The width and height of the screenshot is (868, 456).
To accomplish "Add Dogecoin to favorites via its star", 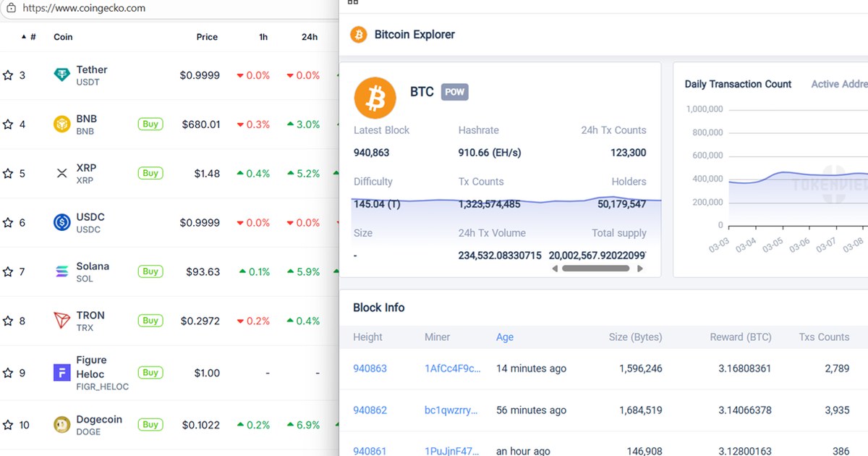I will coord(8,425).
